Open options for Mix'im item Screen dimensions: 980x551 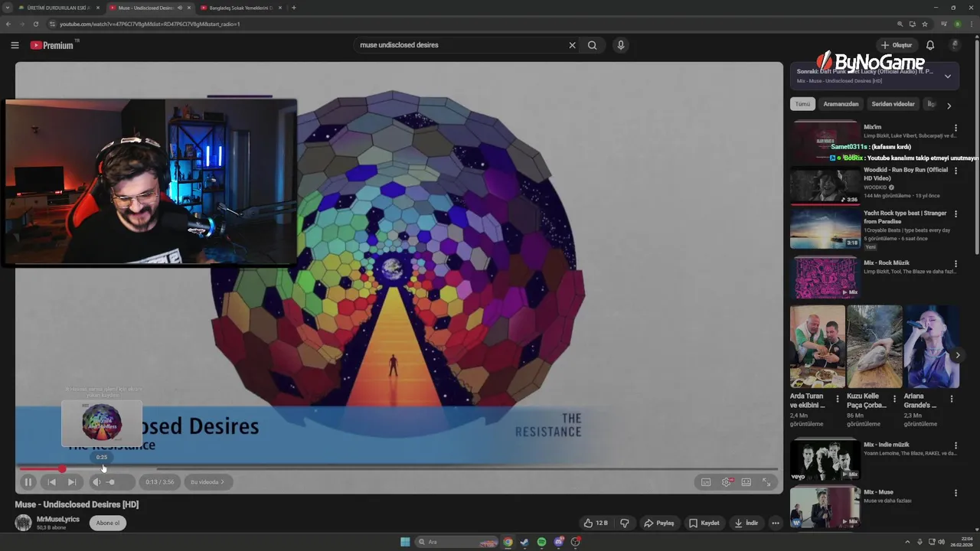point(955,129)
